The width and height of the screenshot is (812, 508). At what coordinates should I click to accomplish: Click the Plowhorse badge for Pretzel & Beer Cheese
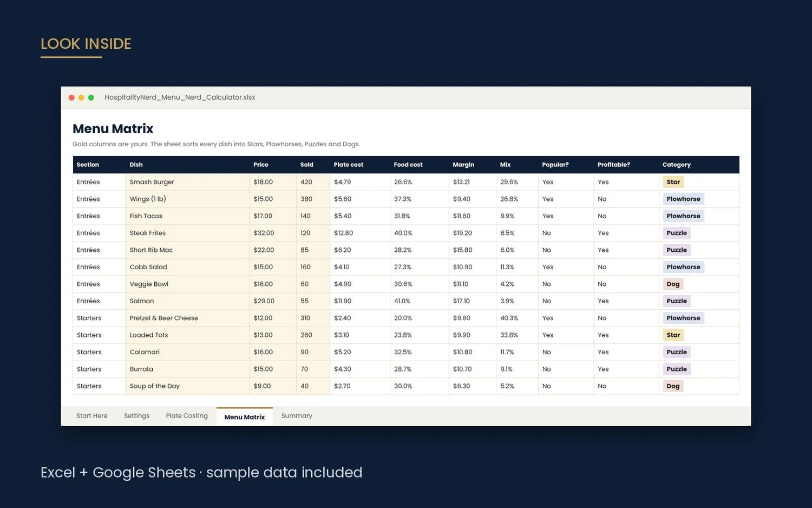(x=683, y=318)
